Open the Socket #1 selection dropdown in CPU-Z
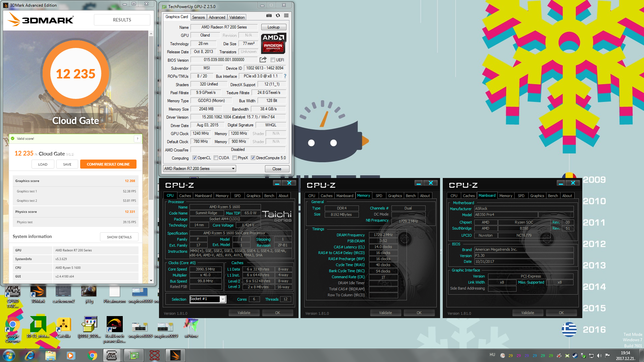This screenshot has height=362, width=644. click(x=208, y=299)
